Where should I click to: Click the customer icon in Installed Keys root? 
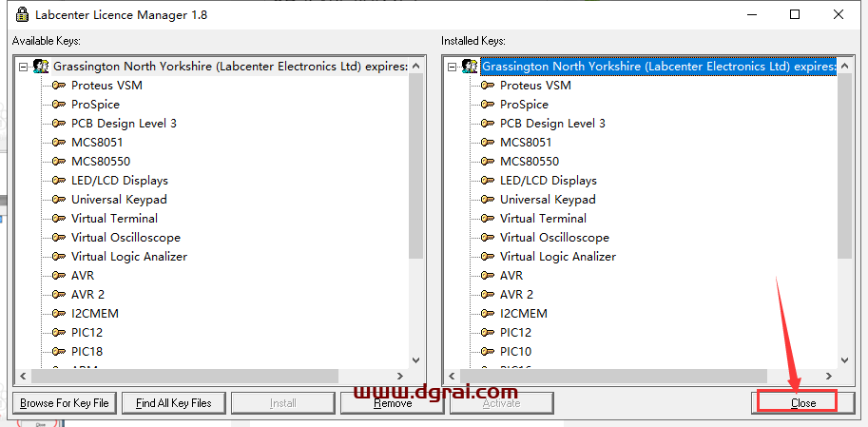(470, 67)
